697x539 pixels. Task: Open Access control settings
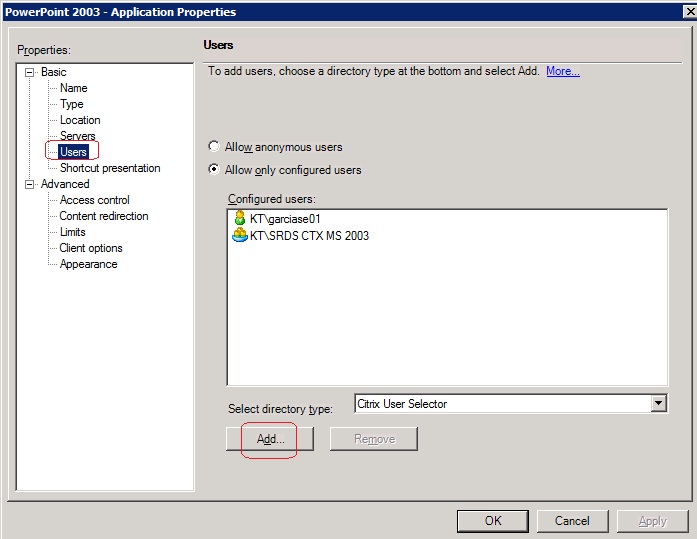[x=94, y=200]
